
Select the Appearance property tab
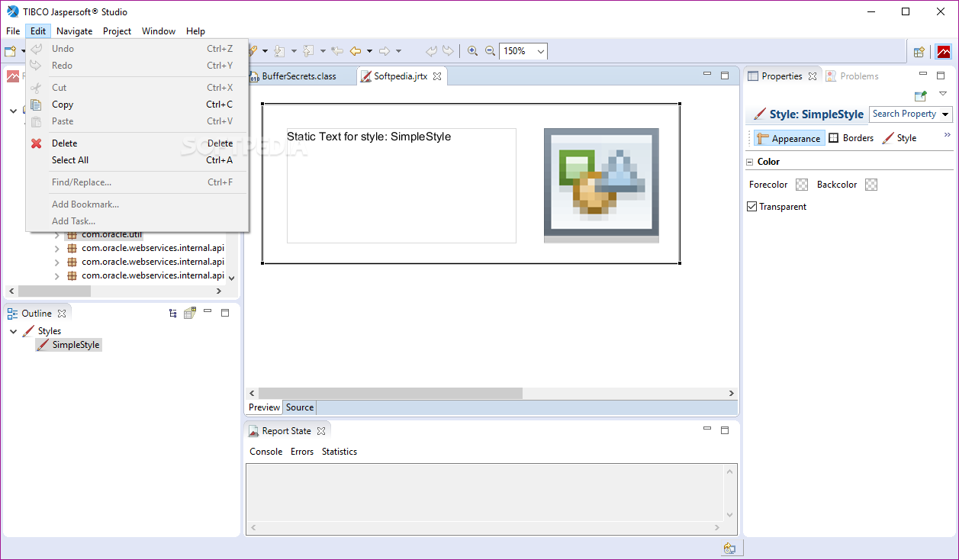tap(789, 138)
